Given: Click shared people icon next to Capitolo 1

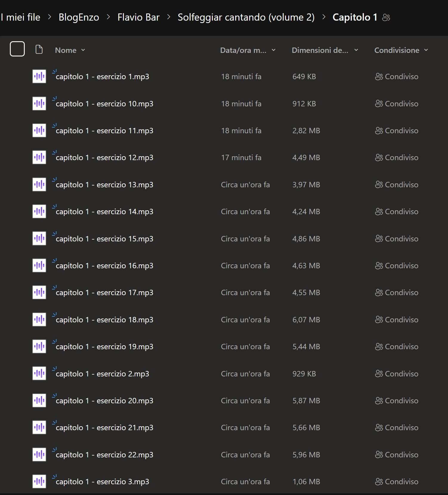Looking at the screenshot, I should click(386, 17).
